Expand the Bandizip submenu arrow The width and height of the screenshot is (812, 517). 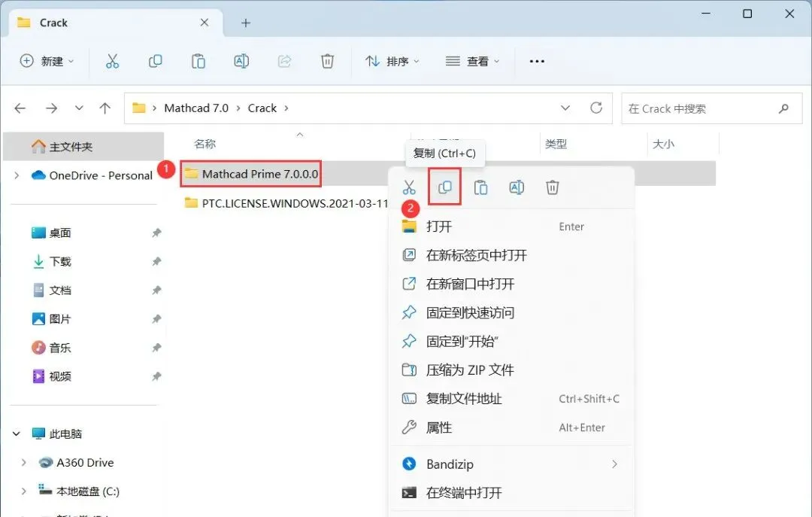615,464
